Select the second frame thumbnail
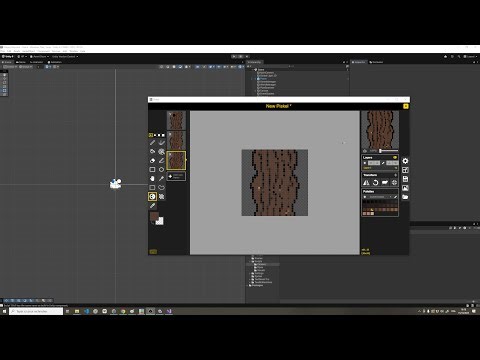The height and width of the screenshot is (360, 480). pyautogui.click(x=176, y=140)
